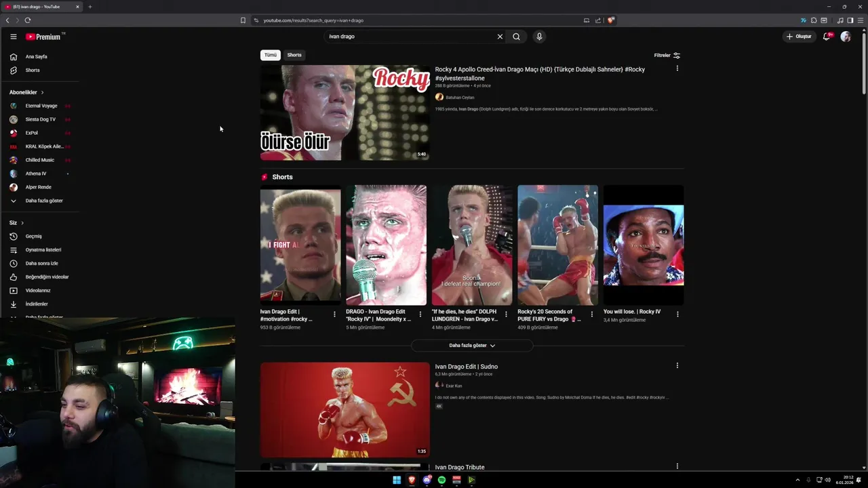Open the Rocky 4 Apollo Creed-İvan Drago title
868x488 pixels.
pyautogui.click(x=540, y=73)
